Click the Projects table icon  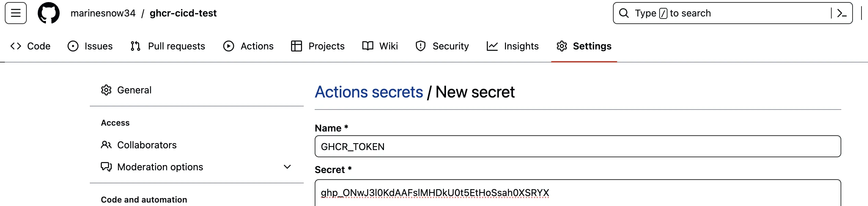click(296, 46)
